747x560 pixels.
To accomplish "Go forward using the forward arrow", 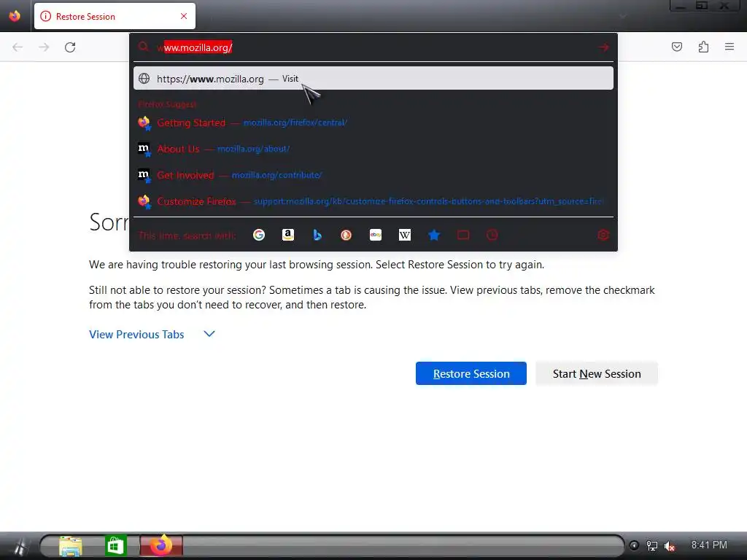I will pyautogui.click(x=44, y=47).
